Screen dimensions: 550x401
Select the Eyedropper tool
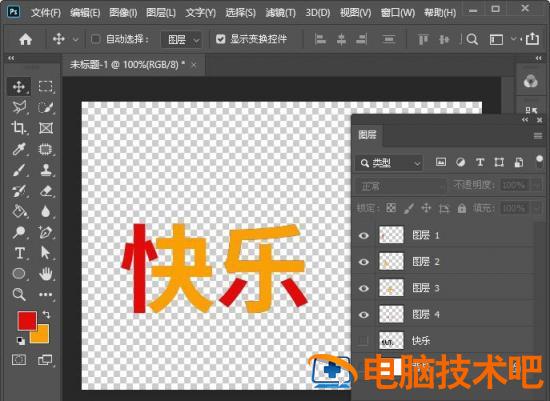click(19, 149)
